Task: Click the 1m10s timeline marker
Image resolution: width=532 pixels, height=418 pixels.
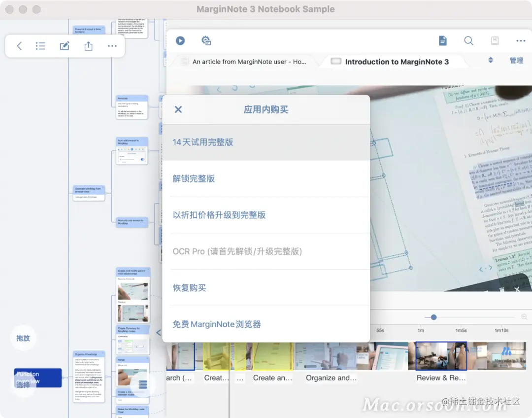Action: click(x=501, y=330)
